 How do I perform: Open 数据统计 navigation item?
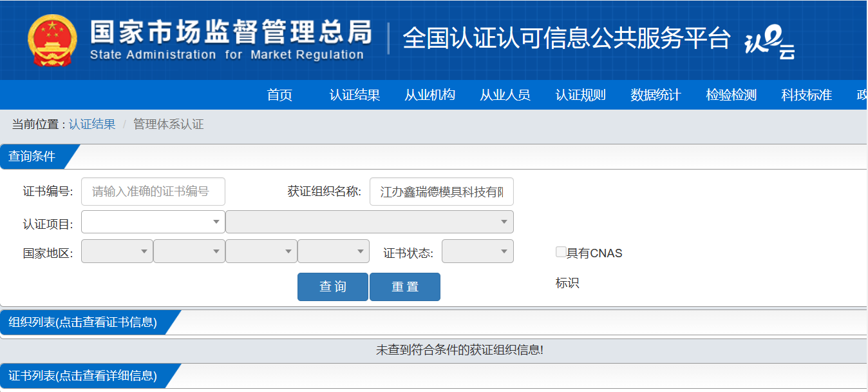656,95
